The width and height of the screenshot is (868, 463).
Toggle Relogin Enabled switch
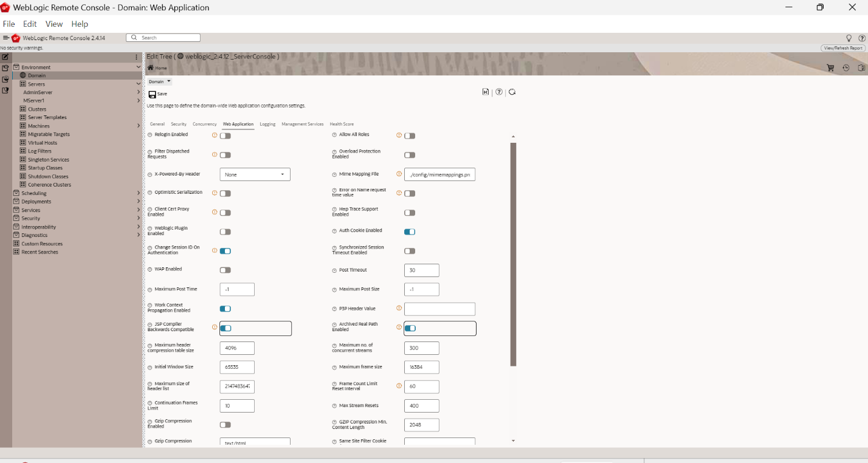225,135
